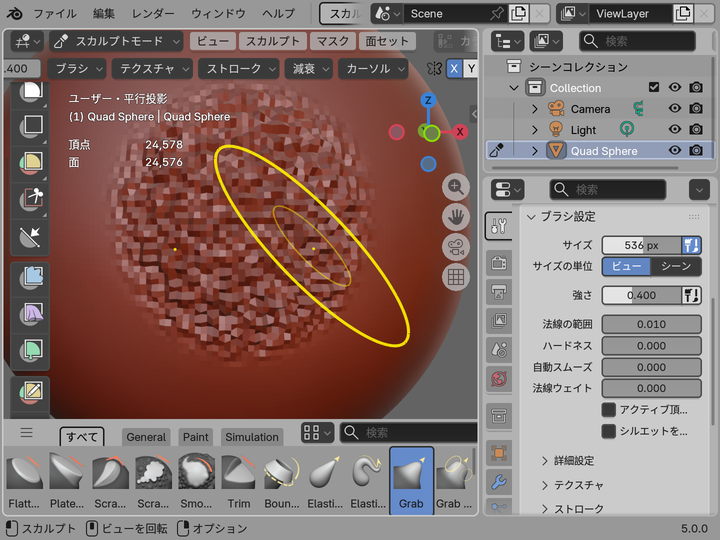Expand 詳細設定 panel

[x=574, y=461]
